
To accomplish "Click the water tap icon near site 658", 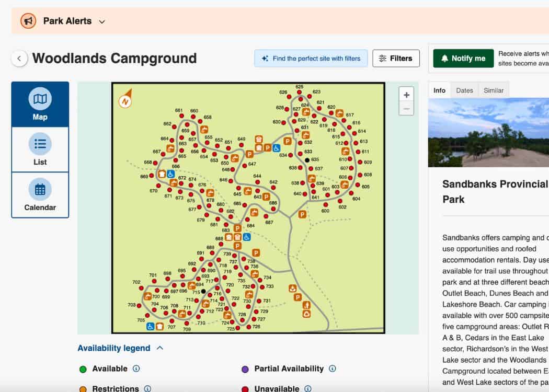I will (x=204, y=130).
